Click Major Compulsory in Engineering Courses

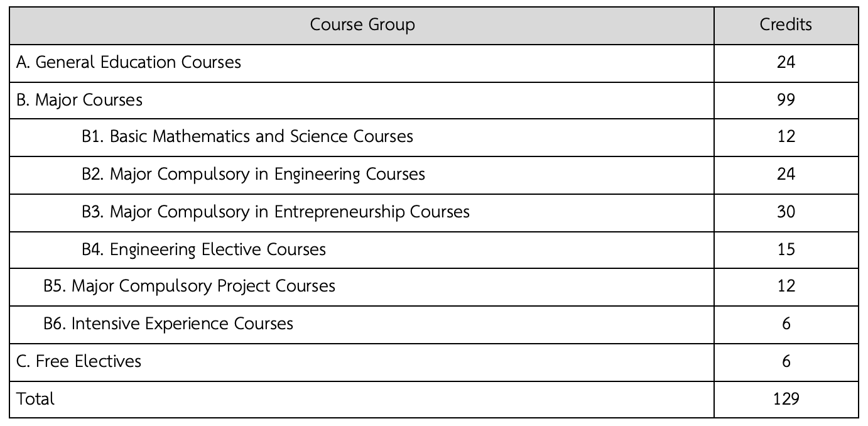(253, 174)
